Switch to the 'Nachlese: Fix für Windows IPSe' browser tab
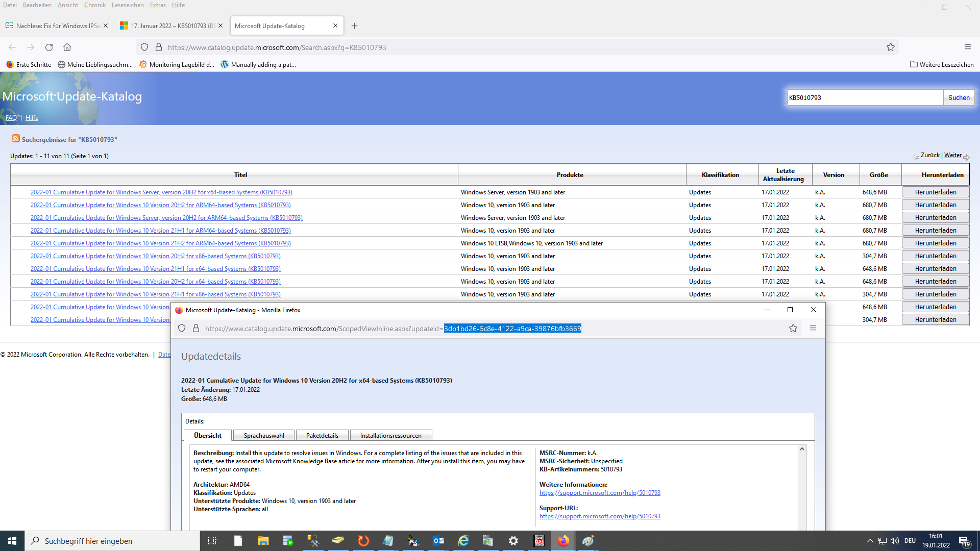 (x=56, y=26)
